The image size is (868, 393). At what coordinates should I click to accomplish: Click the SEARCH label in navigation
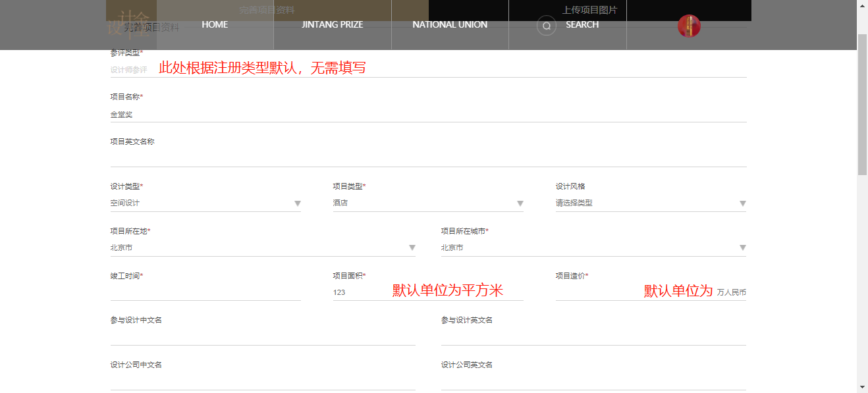pos(582,24)
